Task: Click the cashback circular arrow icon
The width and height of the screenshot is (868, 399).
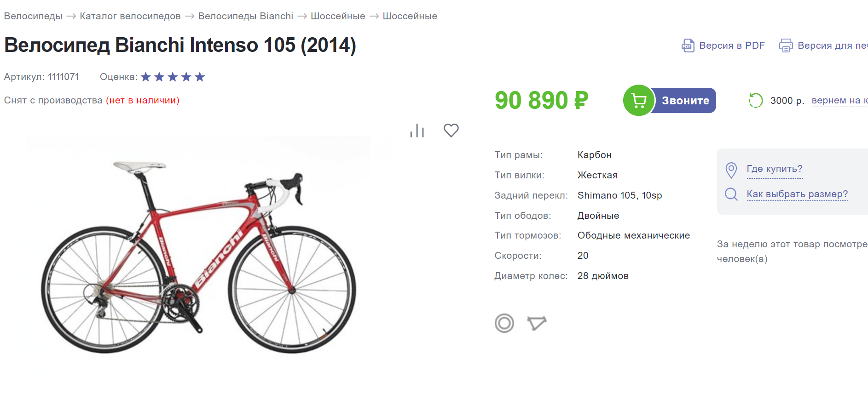Action: click(756, 100)
